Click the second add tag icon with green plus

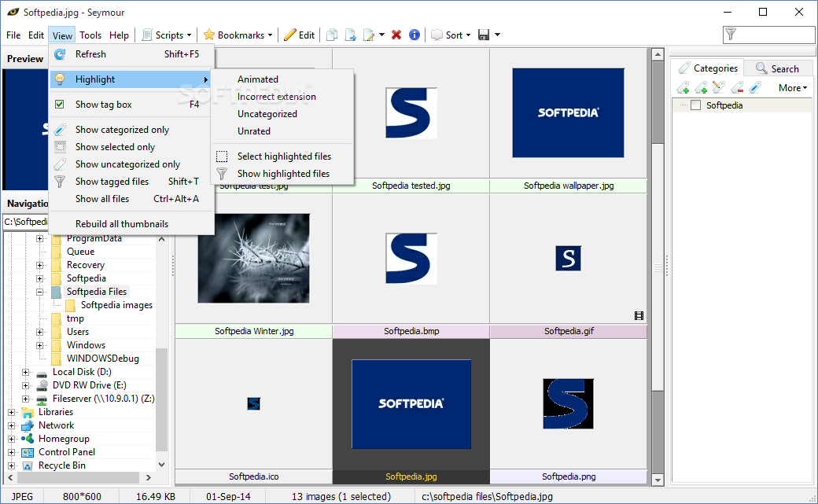point(701,87)
